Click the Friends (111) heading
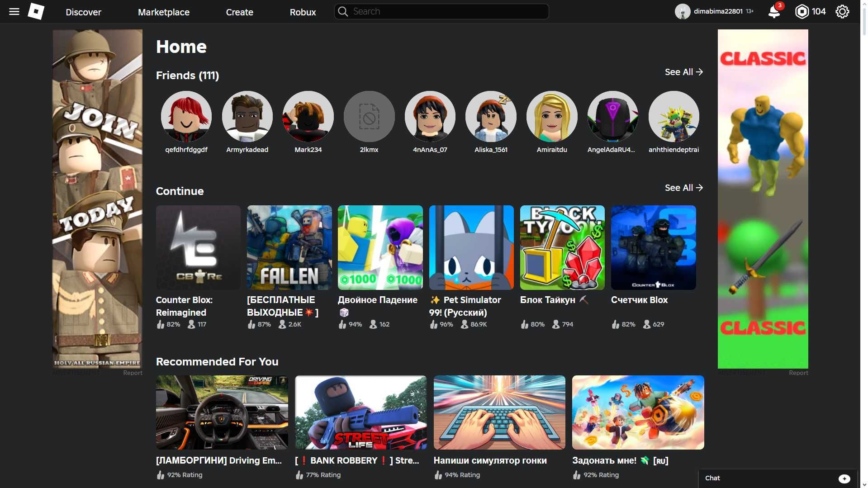Image resolution: width=868 pixels, height=488 pixels. coord(187,76)
